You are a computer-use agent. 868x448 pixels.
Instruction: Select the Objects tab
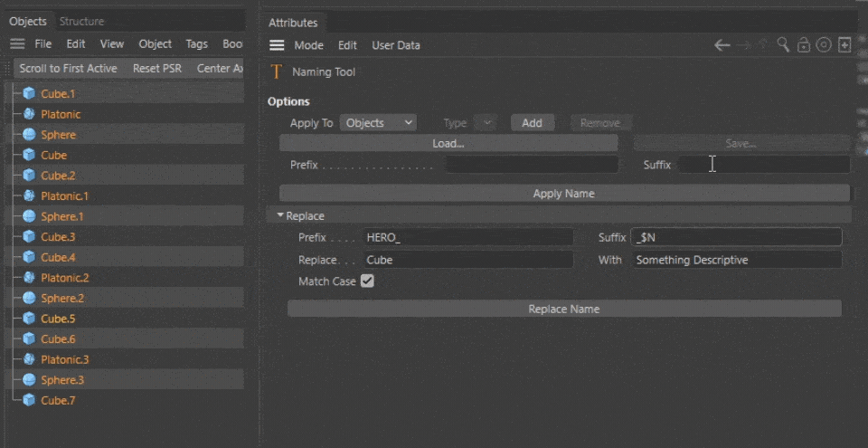(x=28, y=22)
